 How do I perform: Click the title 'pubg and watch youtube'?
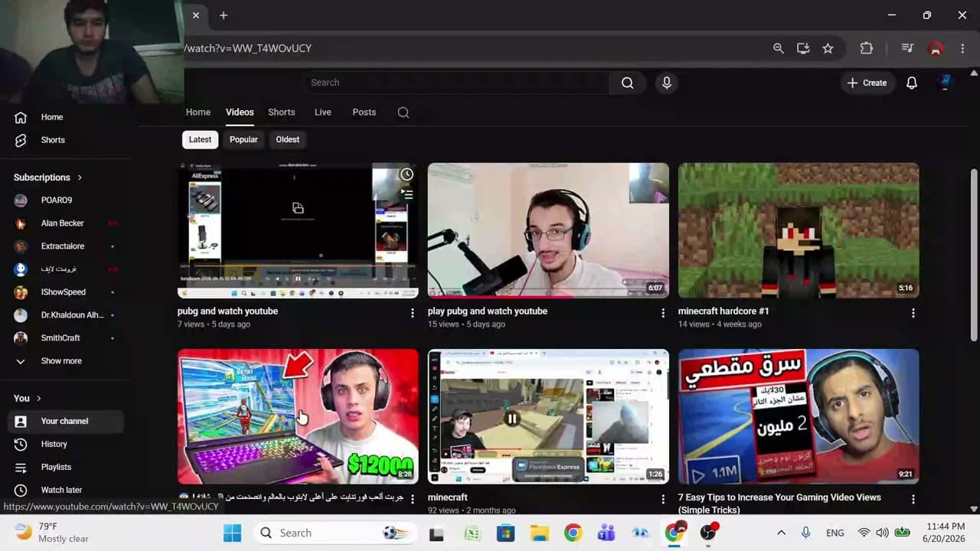pos(227,311)
